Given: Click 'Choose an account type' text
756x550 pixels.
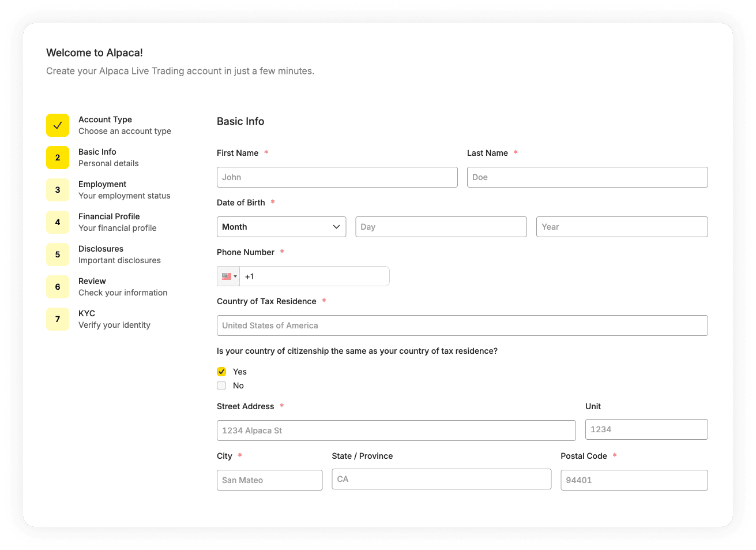Looking at the screenshot, I should (125, 131).
